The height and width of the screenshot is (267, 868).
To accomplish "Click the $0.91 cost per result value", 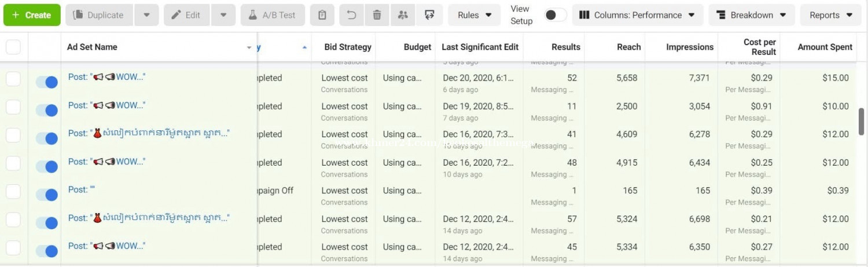I will point(762,106).
